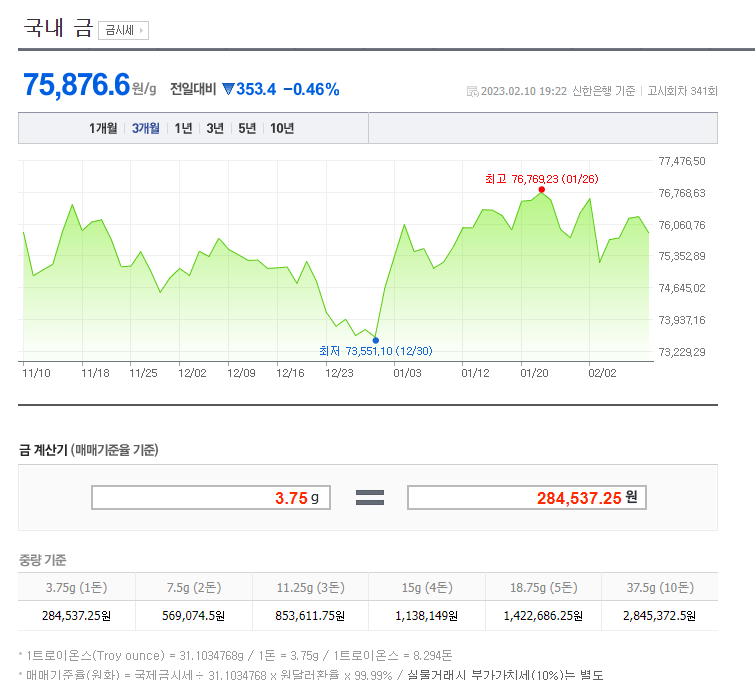
Task: Select the 7.5g (2돈) column header
Action: (194, 587)
